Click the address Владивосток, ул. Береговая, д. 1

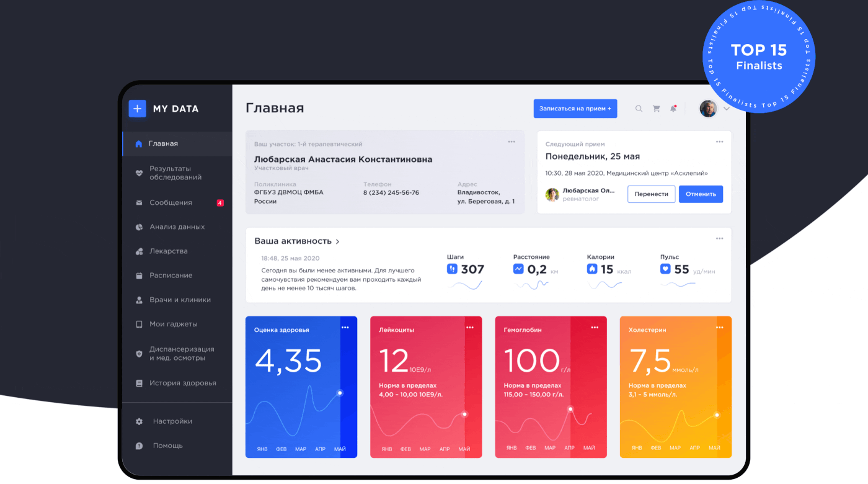click(486, 197)
